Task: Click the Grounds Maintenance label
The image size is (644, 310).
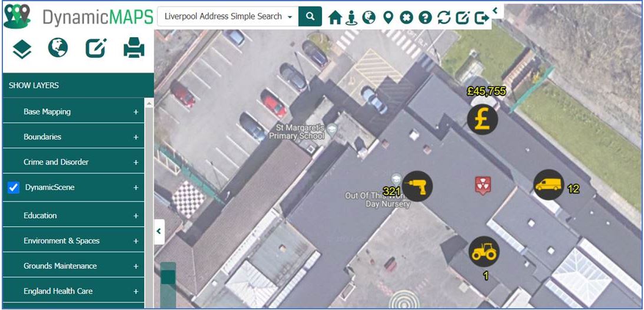Action: coord(61,266)
